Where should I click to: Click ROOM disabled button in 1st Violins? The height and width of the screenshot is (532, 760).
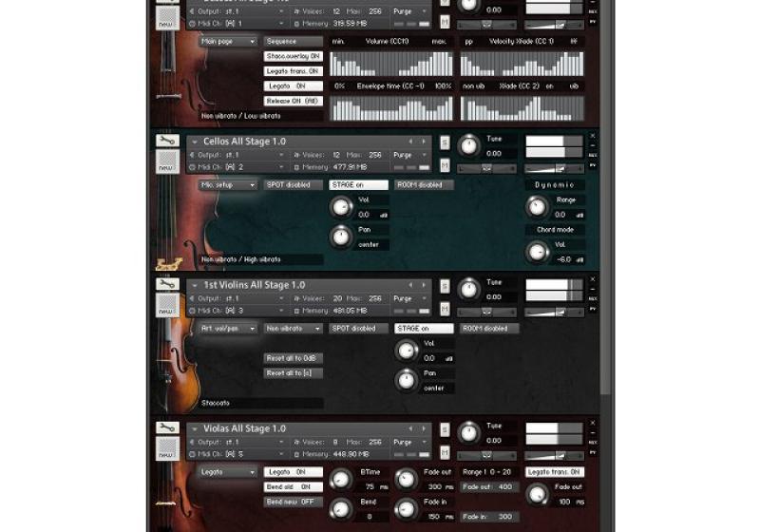489,328
